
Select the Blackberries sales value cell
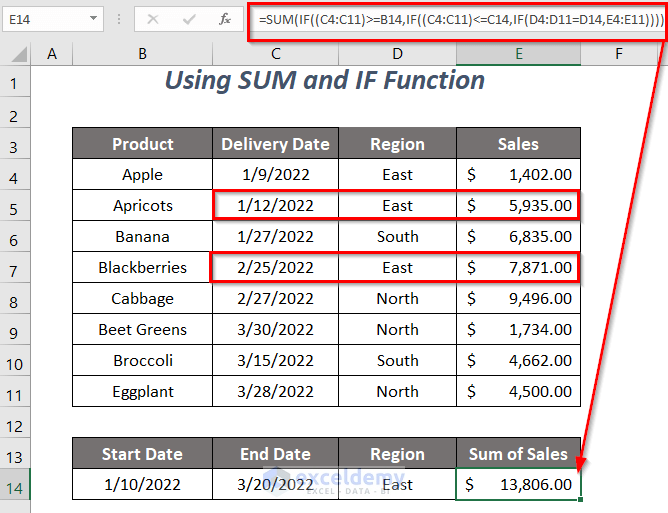pyautogui.click(x=518, y=268)
